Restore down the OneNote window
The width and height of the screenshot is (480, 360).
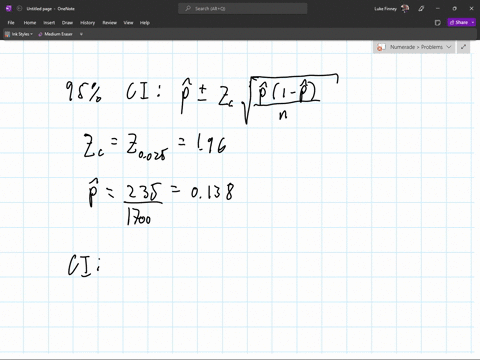pos(454,9)
